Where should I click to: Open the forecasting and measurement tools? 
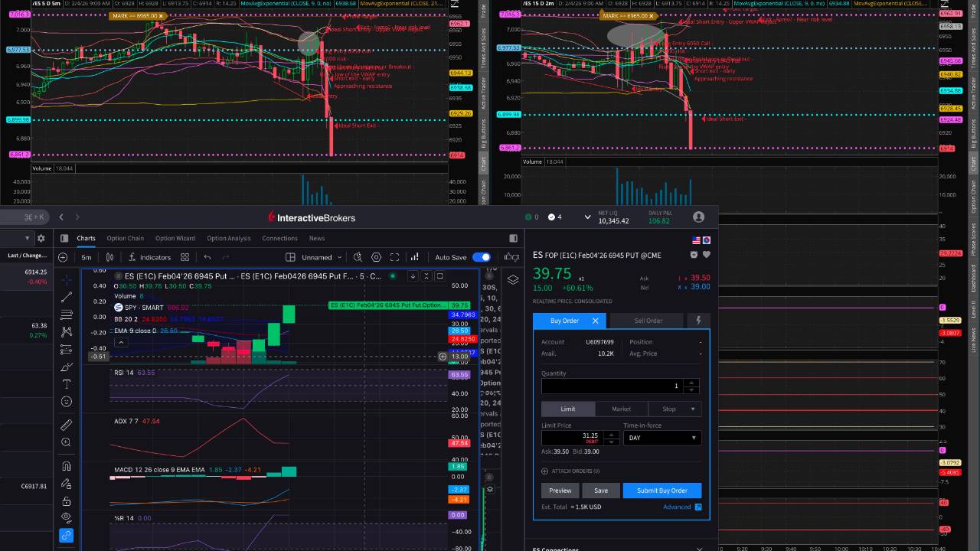(x=67, y=350)
